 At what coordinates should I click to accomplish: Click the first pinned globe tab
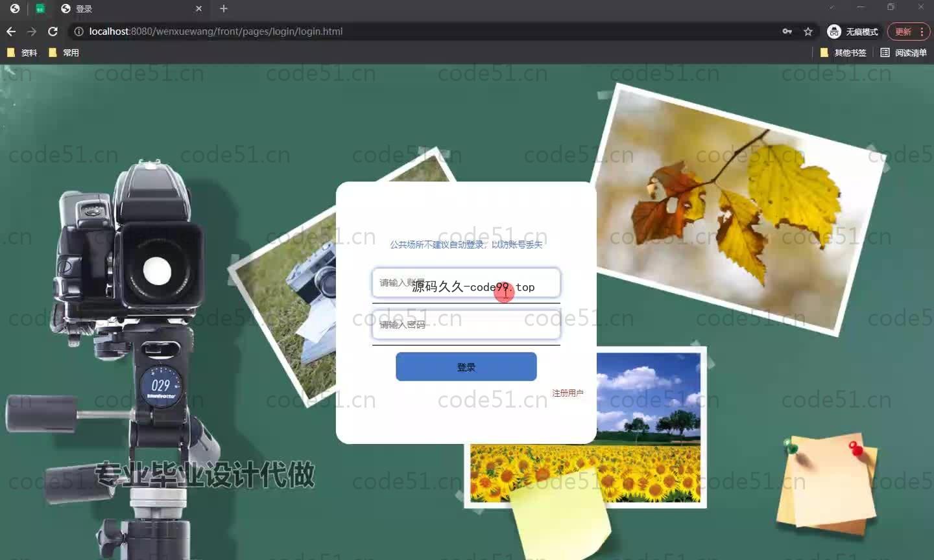pyautogui.click(x=15, y=8)
